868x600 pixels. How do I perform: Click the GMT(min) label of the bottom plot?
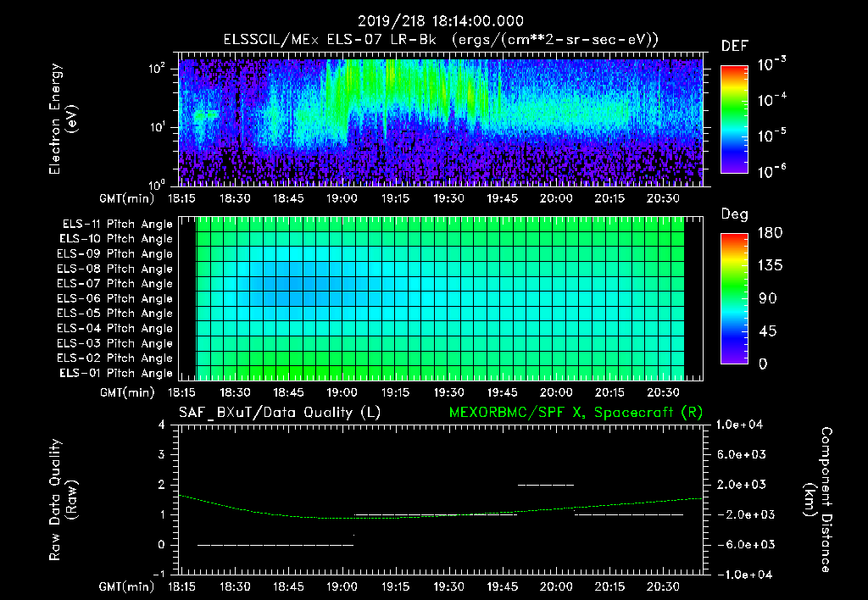(127, 586)
